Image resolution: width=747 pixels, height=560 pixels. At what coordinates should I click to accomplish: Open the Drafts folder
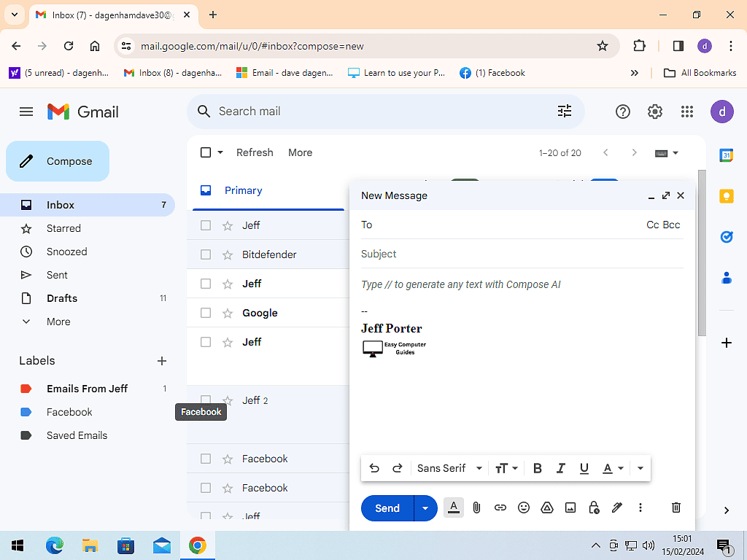pyautogui.click(x=62, y=298)
